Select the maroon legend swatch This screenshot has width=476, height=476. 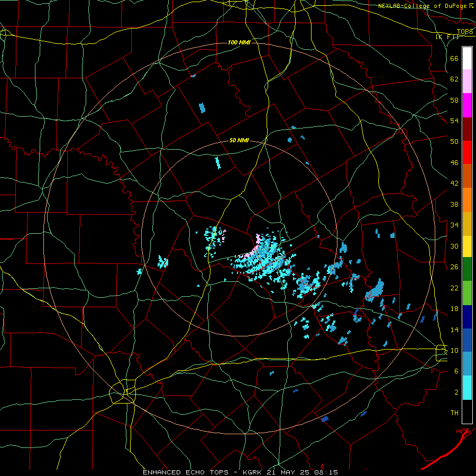click(467, 129)
